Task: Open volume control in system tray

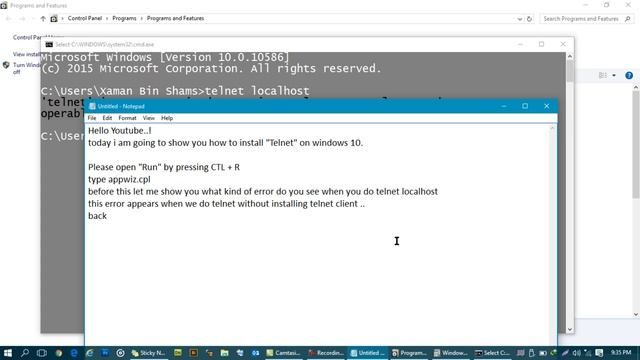Action: coord(576,353)
